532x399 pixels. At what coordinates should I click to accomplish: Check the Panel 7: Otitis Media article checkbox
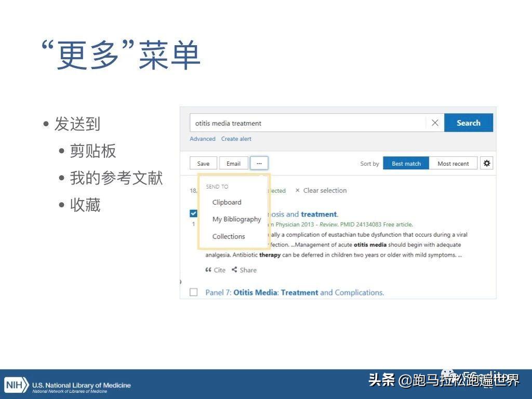[x=193, y=292]
